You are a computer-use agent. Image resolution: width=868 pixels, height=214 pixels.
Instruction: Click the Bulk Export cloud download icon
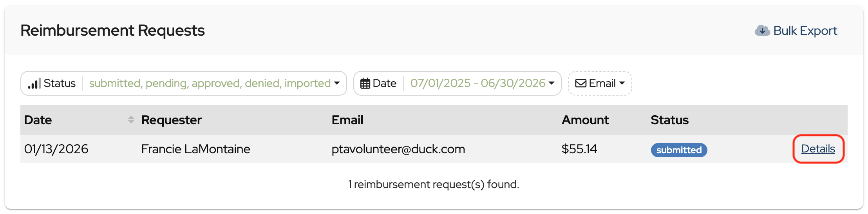click(x=762, y=31)
